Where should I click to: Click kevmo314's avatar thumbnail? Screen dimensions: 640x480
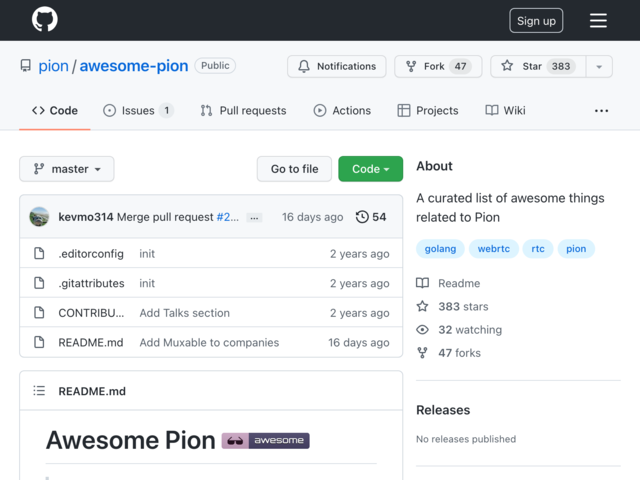(39, 217)
